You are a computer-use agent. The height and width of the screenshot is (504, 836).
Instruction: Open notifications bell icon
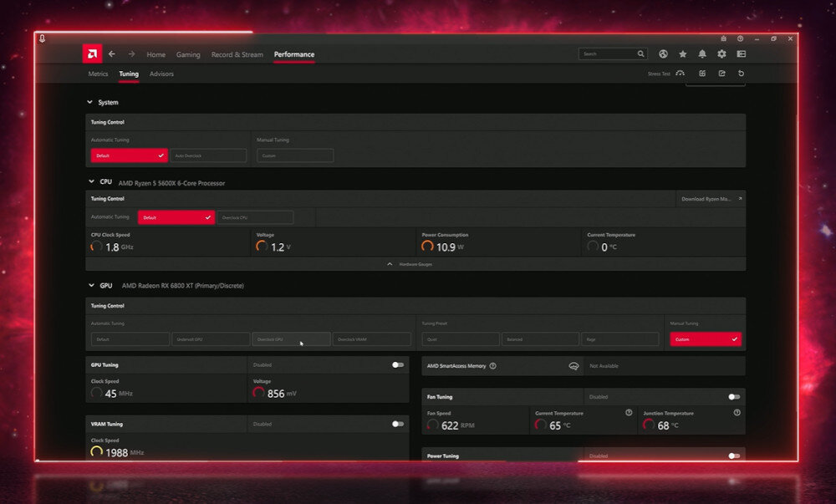point(702,53)
